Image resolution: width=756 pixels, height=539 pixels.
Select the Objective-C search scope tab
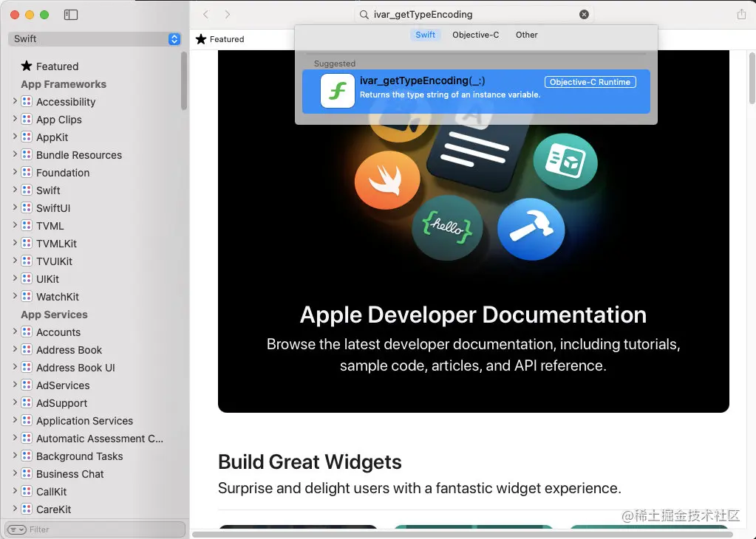(475, 35)
